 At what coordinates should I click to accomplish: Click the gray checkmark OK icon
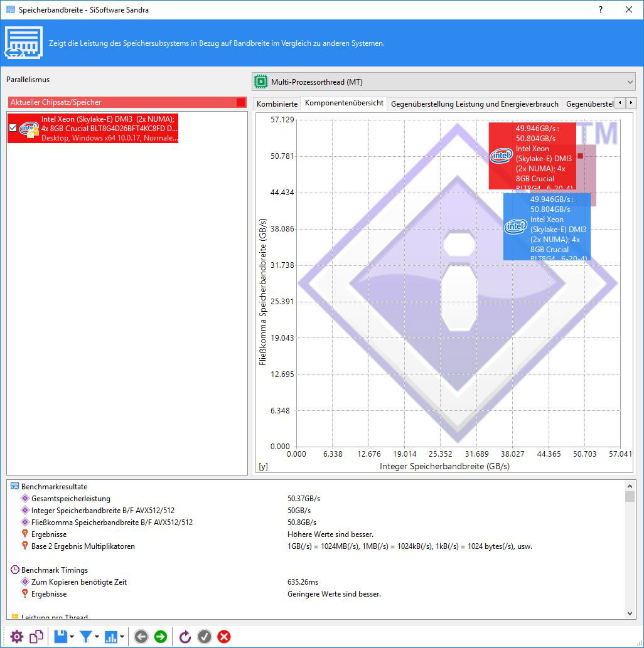[x=205, y=637]
